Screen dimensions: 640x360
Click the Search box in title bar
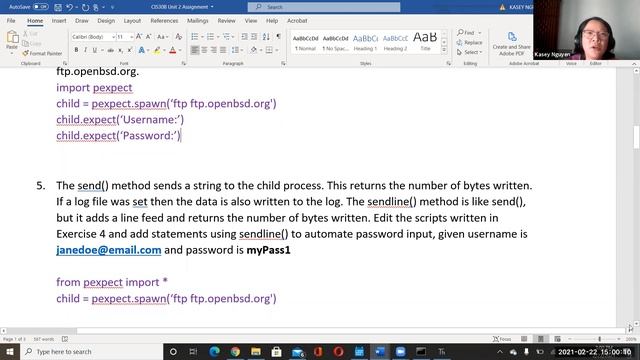pyautogui.click(x=324, y=7)
